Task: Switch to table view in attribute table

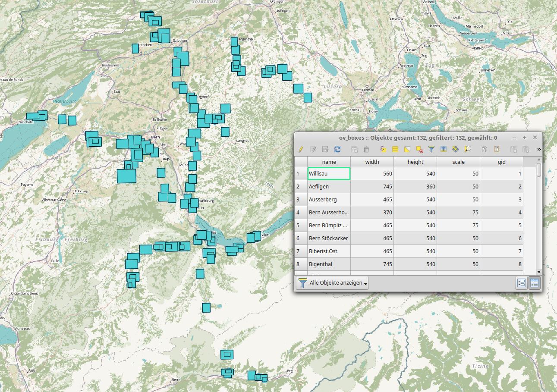Action: (535, 283)
